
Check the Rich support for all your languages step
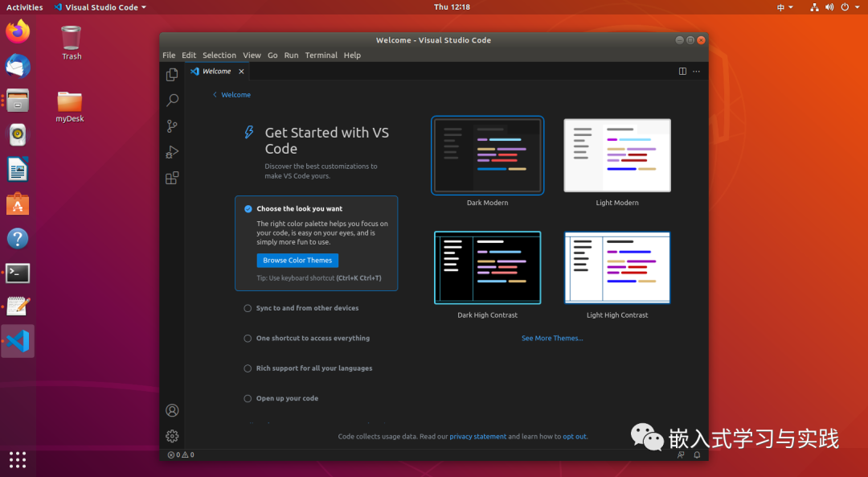(x=248, y=368)
